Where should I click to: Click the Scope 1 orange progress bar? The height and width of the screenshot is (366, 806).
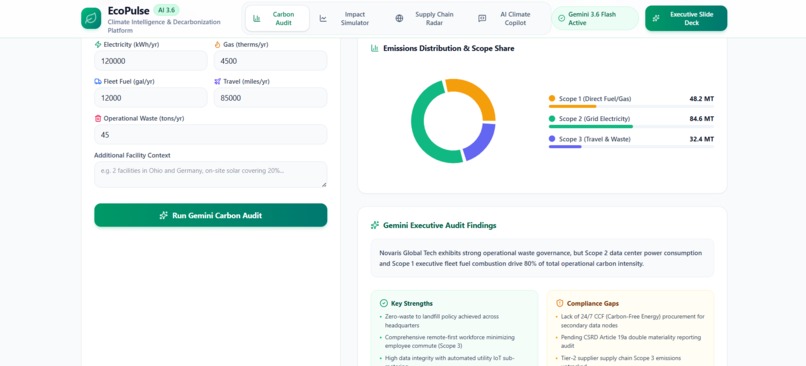pyautogui.click(x=572, y=106)
